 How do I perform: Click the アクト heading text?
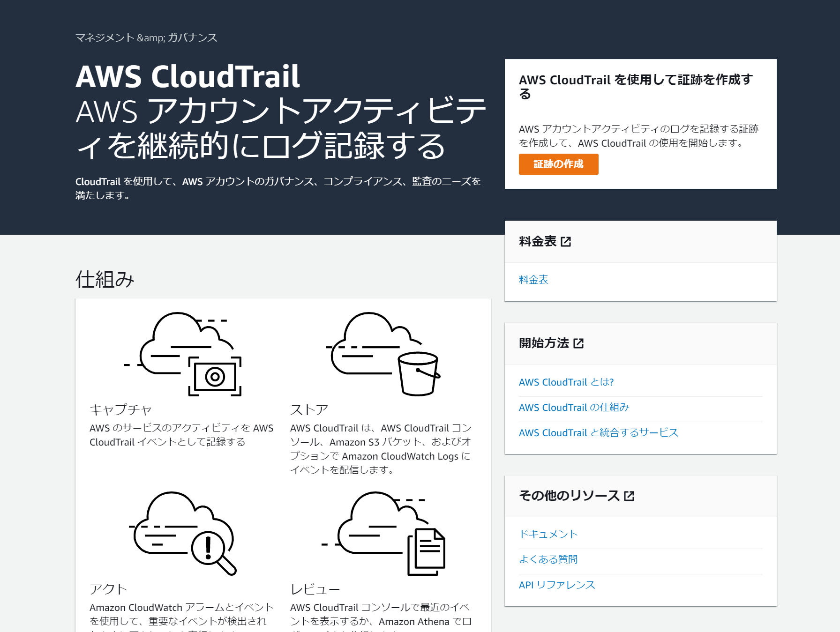tap(108, 589)
